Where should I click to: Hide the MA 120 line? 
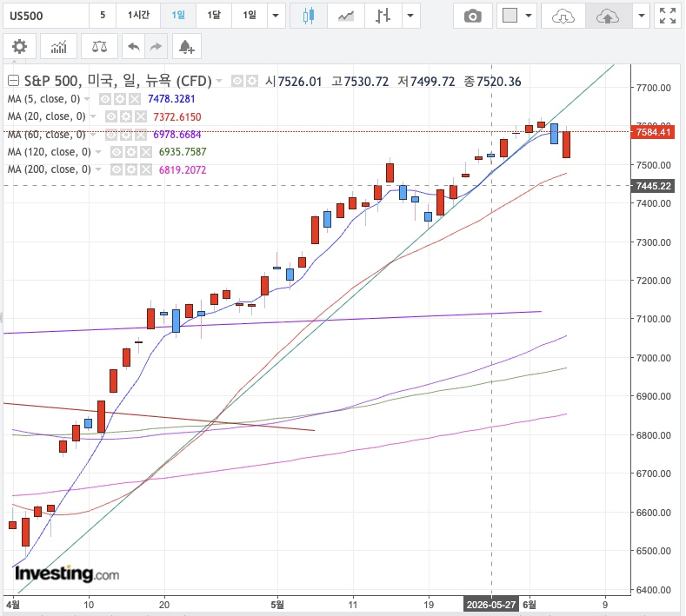coord(117,152)
